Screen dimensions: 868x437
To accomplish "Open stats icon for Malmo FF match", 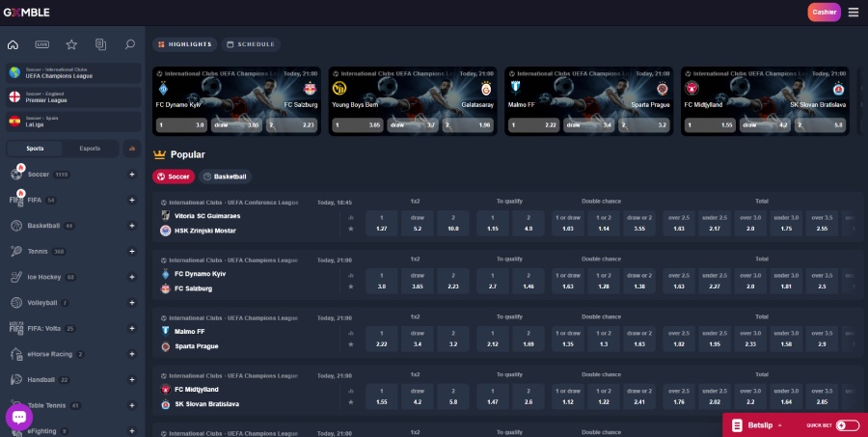I will tap(350, 334).
